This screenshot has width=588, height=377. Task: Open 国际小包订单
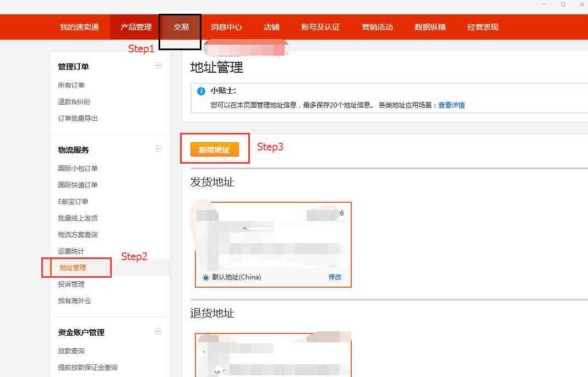click(x=78, y=168)
